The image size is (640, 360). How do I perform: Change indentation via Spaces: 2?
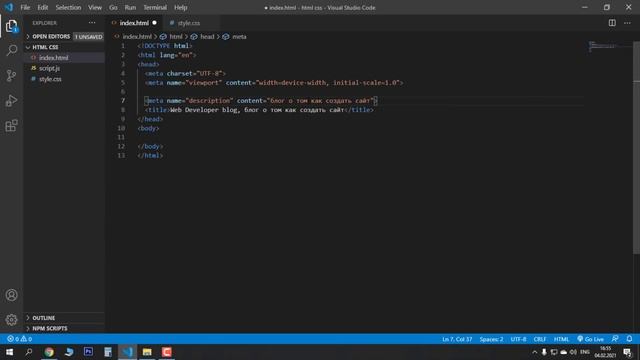point(491,339)
